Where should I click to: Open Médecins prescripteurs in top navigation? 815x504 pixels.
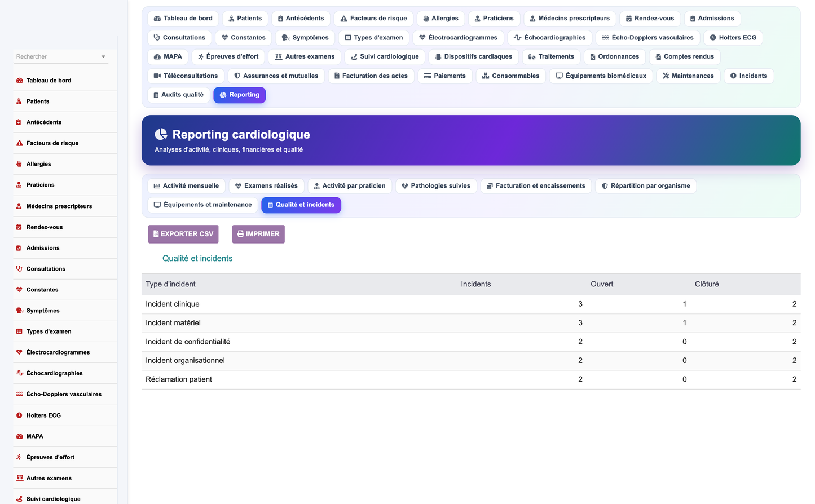pyautogui.click(x=570, y=19)
